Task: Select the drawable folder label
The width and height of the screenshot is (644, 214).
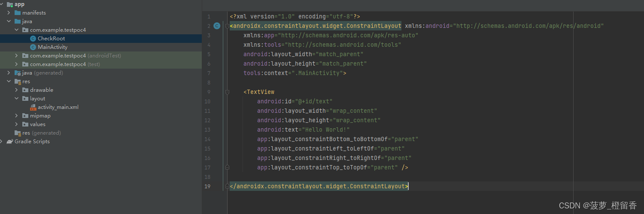Action: (x=42, y=90)
